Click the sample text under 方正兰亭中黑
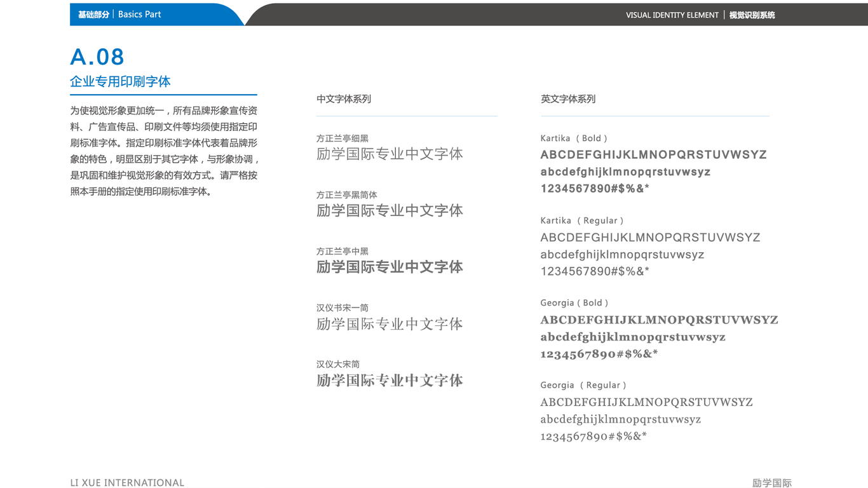Image resolution: width=868 pixels, height=488 pixels. (x=390, y=267)
